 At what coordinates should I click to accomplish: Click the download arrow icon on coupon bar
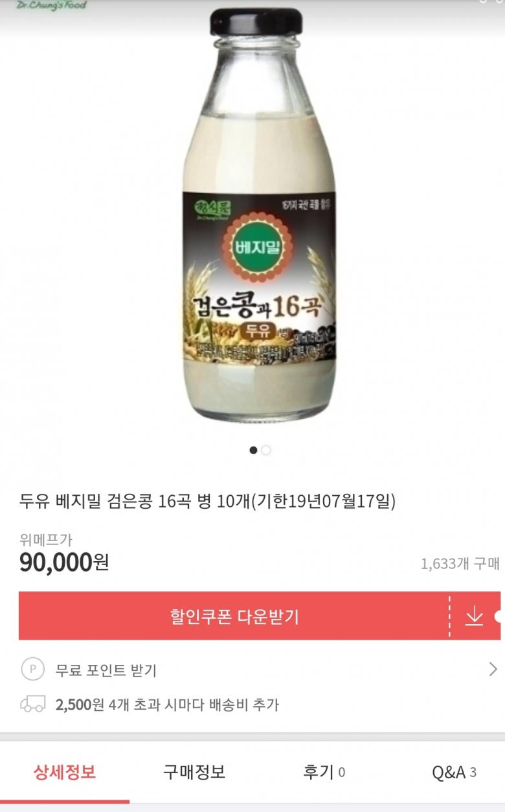474,616
